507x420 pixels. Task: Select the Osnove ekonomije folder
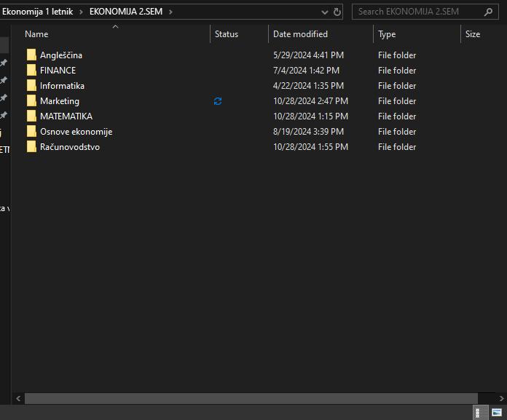[76, 132]
